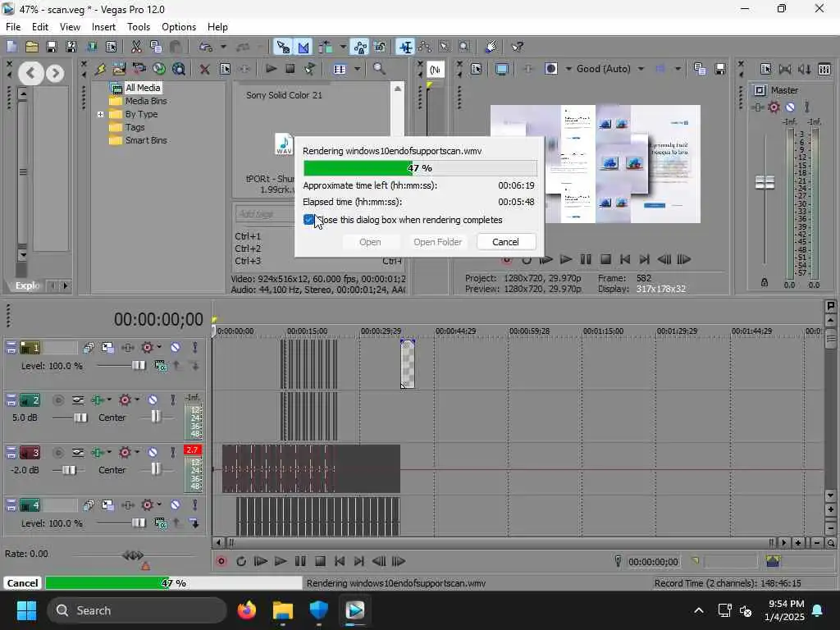Solo audio track 3

tap(172, 452)
